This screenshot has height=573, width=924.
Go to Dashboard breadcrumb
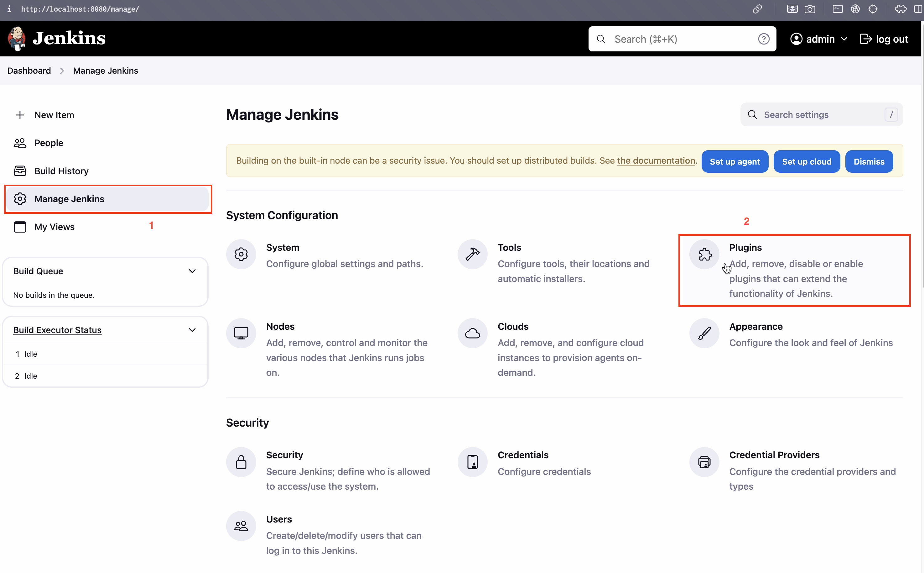29,71
